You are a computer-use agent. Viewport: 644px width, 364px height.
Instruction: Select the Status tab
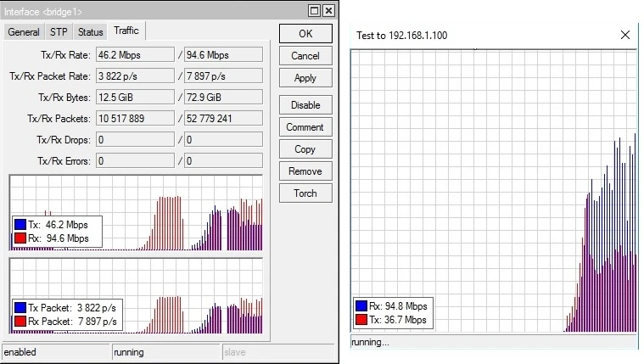pyautogui.click(x=90, y=32)
